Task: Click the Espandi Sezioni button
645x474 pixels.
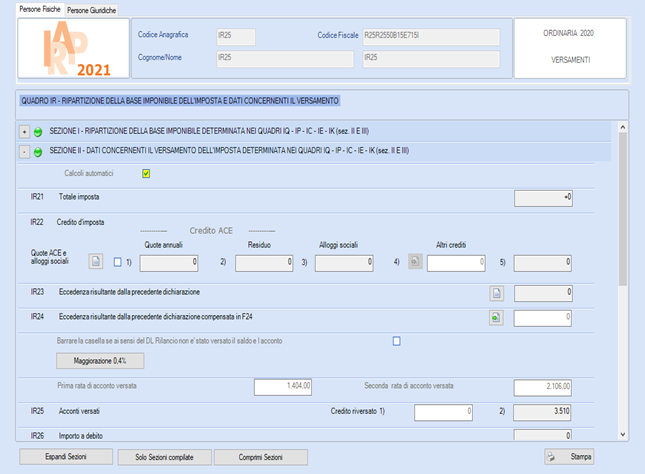Action: pos(66,457)
